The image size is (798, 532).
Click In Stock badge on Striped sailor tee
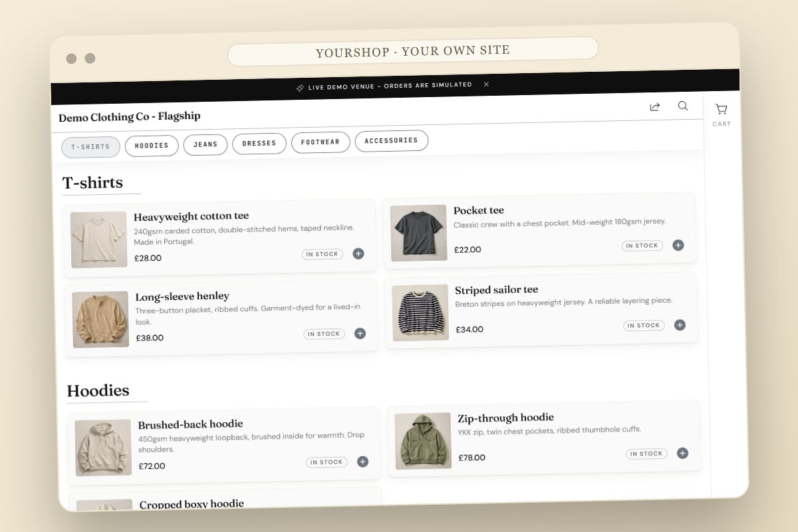tap(644, 325)
